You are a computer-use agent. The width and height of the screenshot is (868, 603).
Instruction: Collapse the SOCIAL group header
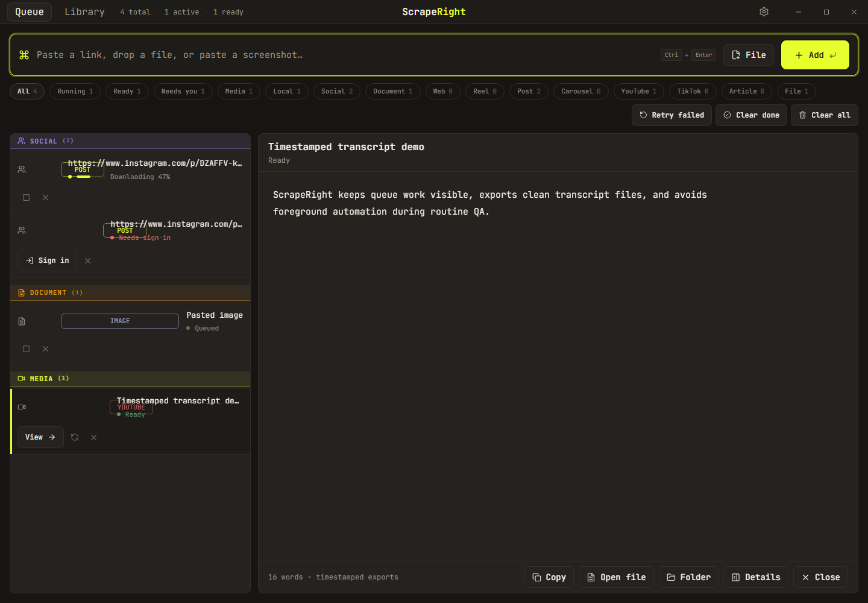click(130, 141)
